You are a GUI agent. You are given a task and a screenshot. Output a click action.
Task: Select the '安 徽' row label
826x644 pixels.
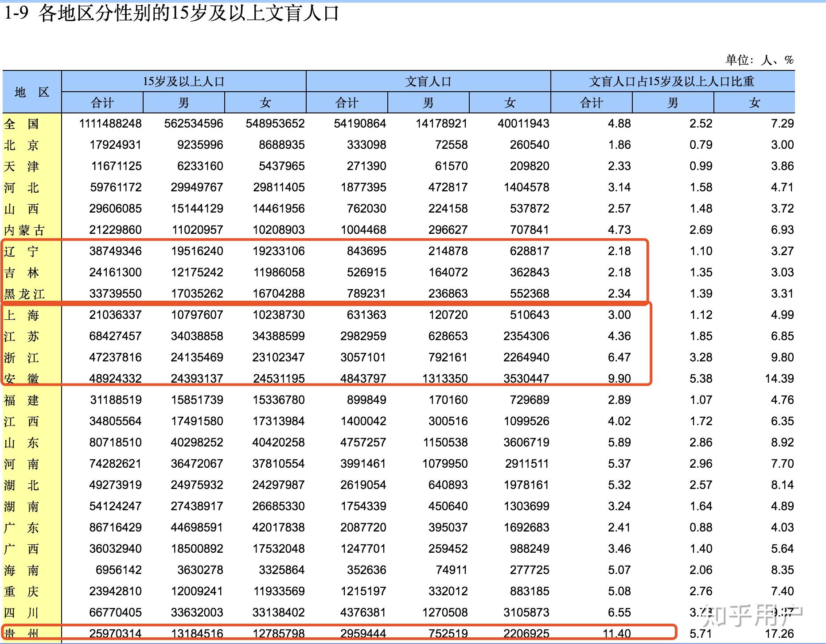[22, 379]
